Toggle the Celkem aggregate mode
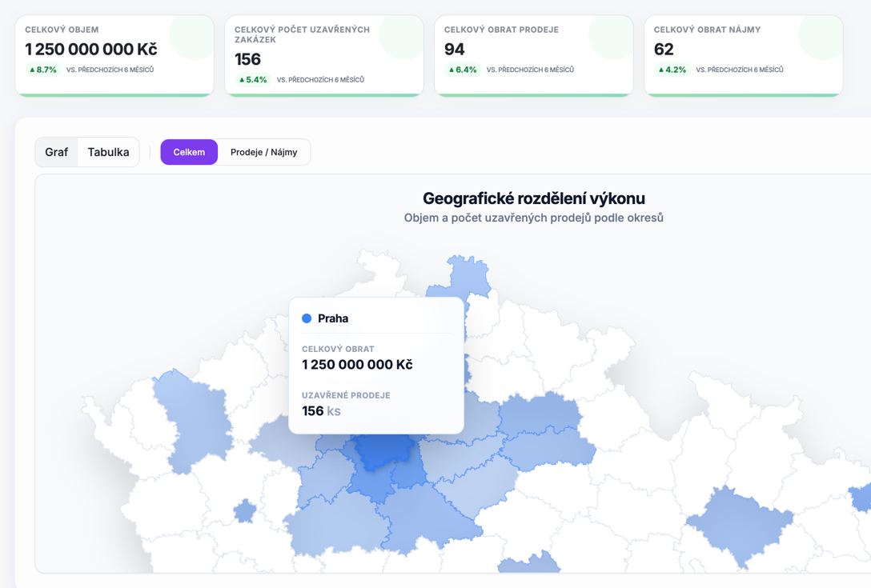871x588 pixels. (x=189, y=151)
